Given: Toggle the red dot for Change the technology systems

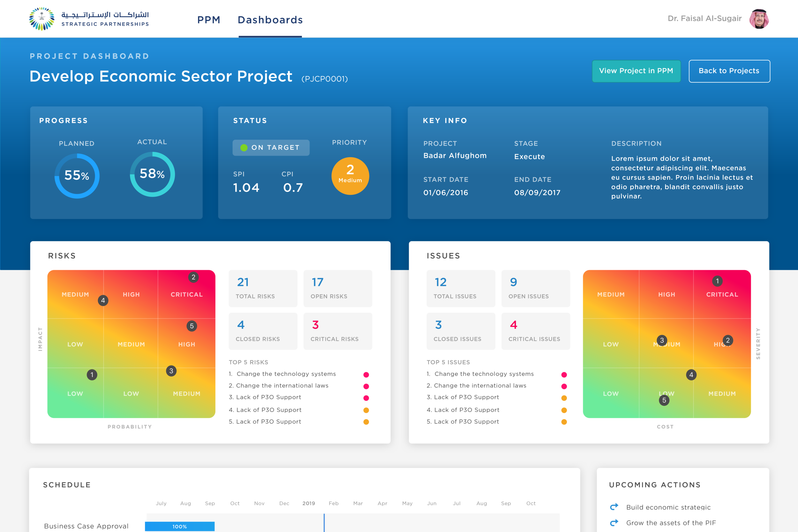Looking at the screenshot, I should (366, 374).
